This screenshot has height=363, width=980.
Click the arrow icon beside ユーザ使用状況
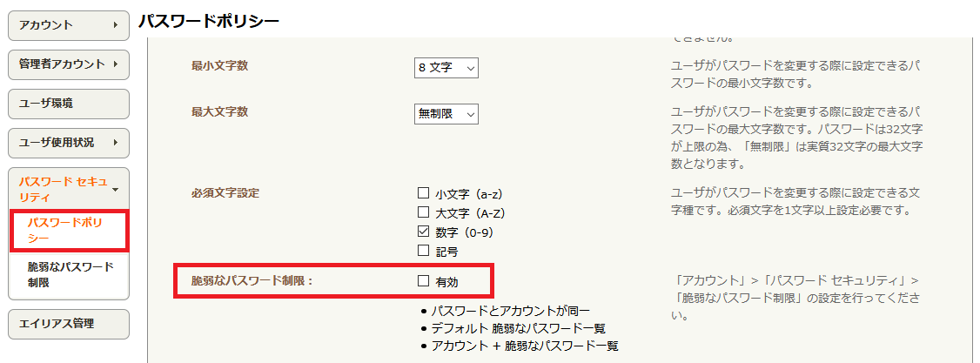[116, 143]
